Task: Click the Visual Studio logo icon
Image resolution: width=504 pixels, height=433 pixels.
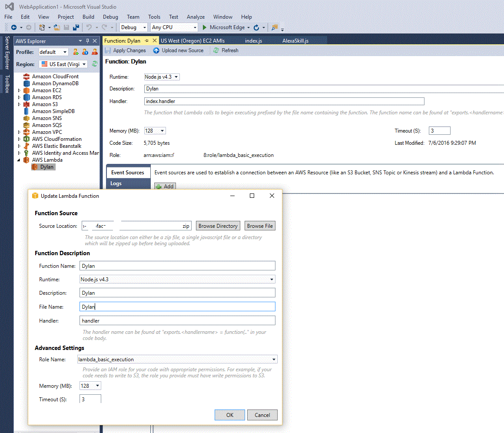Action: (9, 7)
